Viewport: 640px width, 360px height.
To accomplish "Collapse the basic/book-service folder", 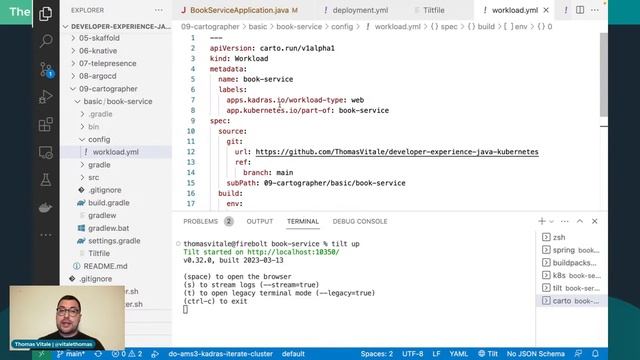I will click(x=117, y=101).
